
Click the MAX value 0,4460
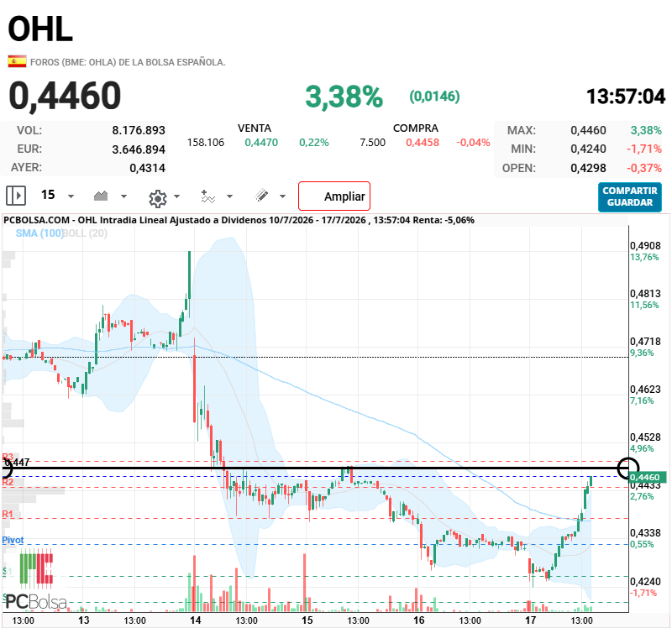588,130
